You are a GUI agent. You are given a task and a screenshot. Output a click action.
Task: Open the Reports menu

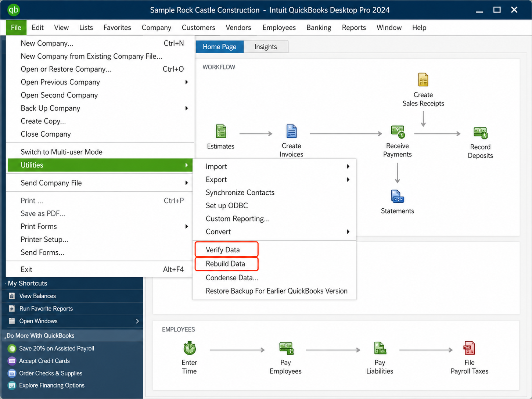click(354, 28)
